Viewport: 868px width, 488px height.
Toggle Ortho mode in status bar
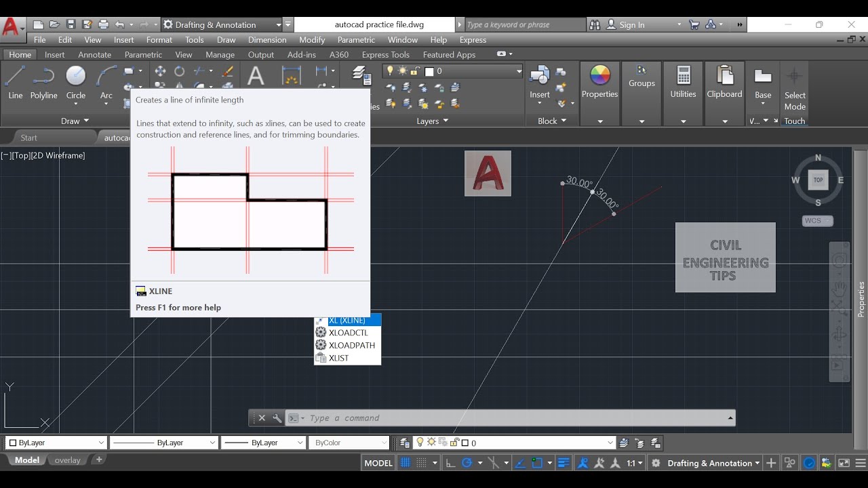(450, 463)
